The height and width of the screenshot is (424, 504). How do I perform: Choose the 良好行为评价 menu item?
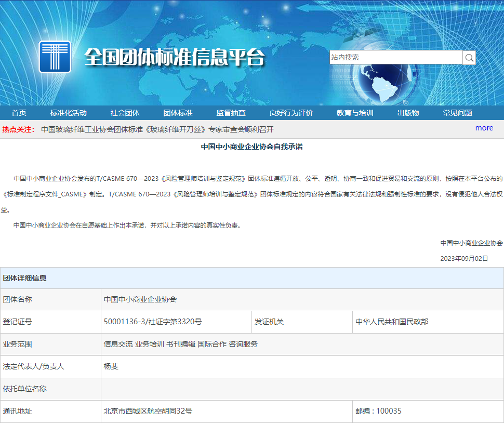click(291, 113)
